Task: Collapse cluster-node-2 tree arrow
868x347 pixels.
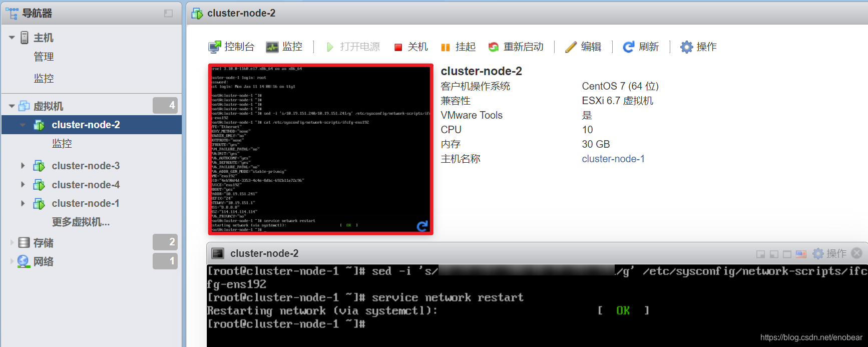Action: (23, 125)
